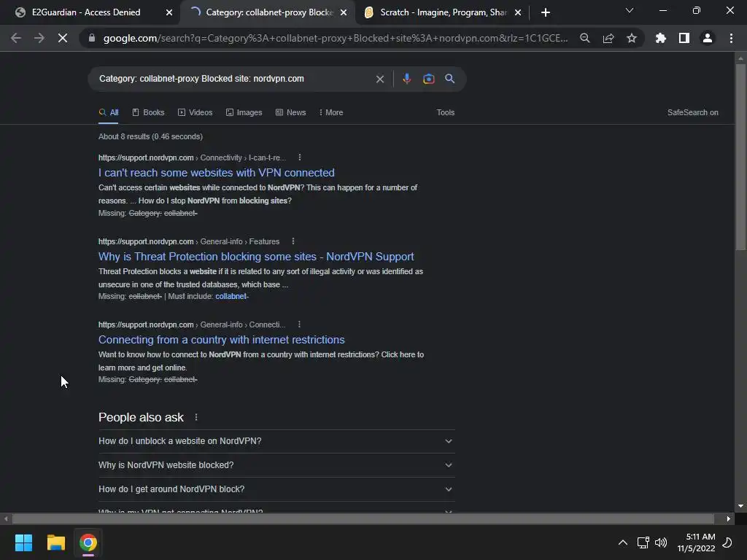Screen dimensions: 747x560
Task: Open Threat Protection blocking sites result
Action: (256, 256)
